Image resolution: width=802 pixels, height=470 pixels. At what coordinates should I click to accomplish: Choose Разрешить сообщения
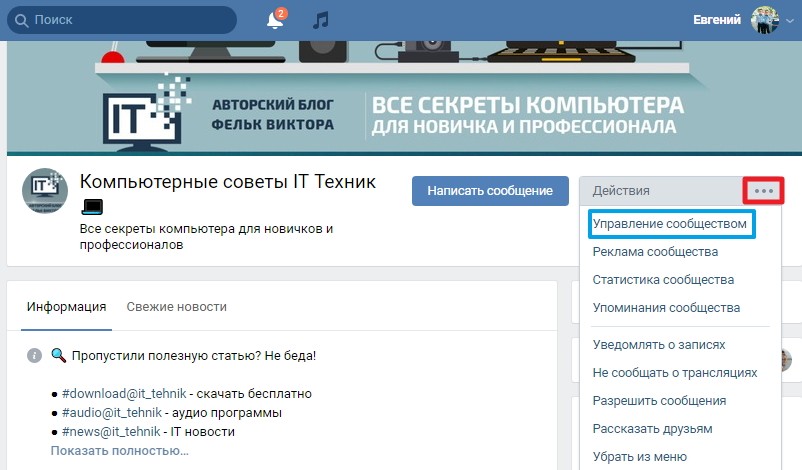[659, 401]
